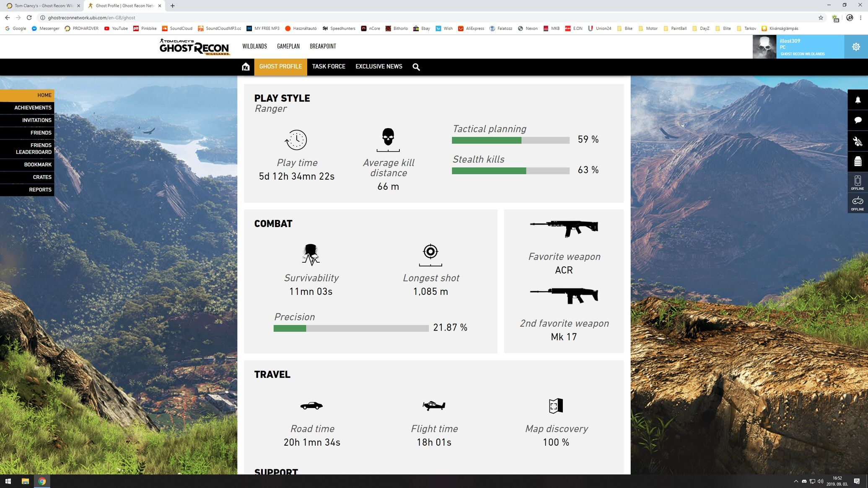Open Achievements in the left sidebar
The image size is (868, 488).
[27, 108]
